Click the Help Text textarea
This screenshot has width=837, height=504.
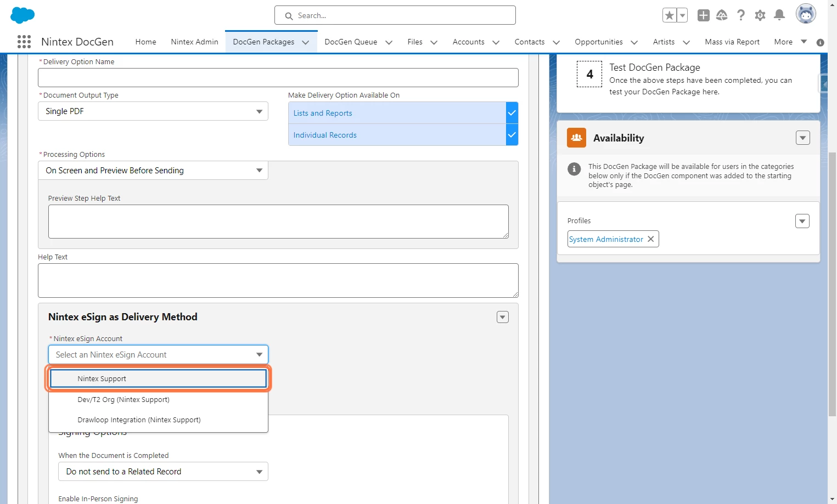tap(278, 281)
